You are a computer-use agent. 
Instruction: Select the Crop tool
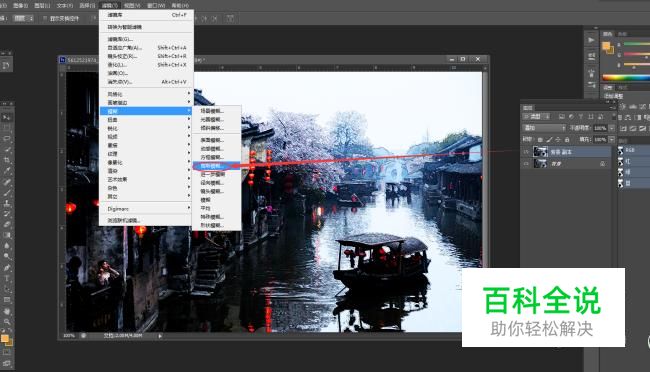[7, 160]
